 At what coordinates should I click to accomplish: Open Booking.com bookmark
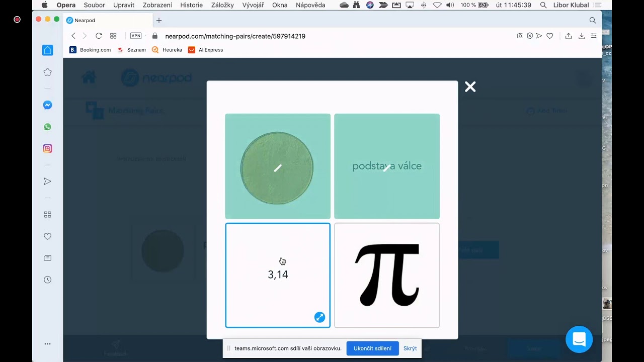90,50
